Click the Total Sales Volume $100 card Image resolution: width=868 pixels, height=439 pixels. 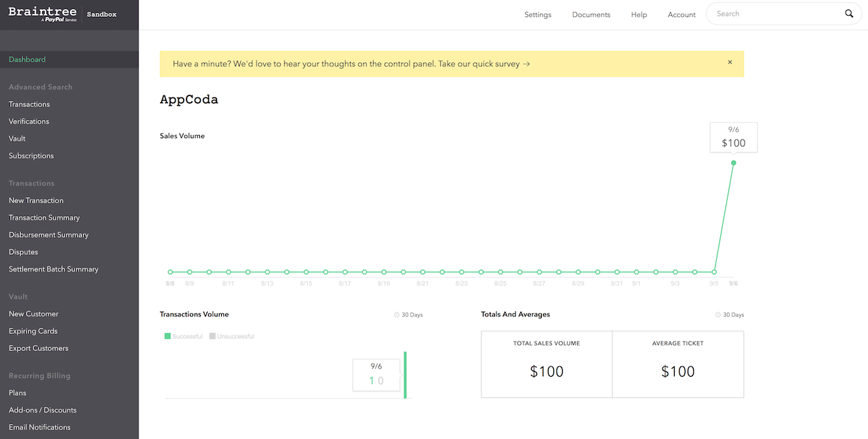click(x=547, y=364)
